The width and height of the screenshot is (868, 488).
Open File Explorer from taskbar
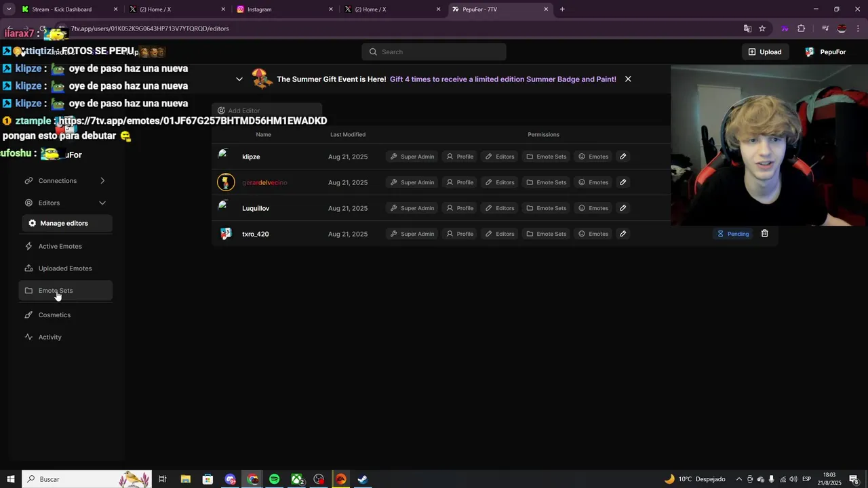point(185,479)
